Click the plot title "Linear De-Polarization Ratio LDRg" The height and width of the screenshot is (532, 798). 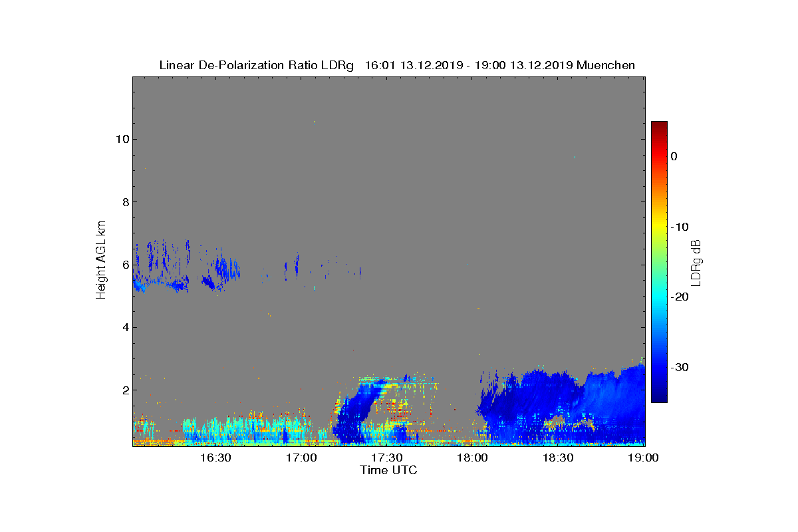click(x=257, y=65)
